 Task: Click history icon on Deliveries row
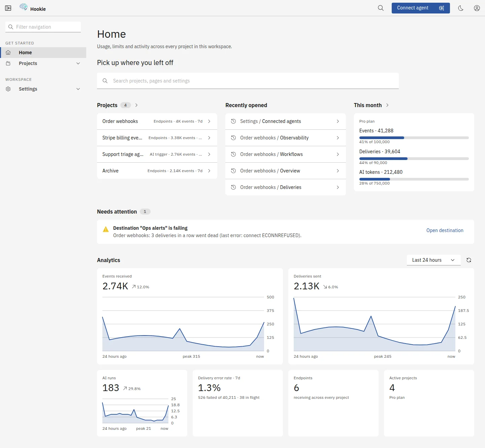click(233, 187)
